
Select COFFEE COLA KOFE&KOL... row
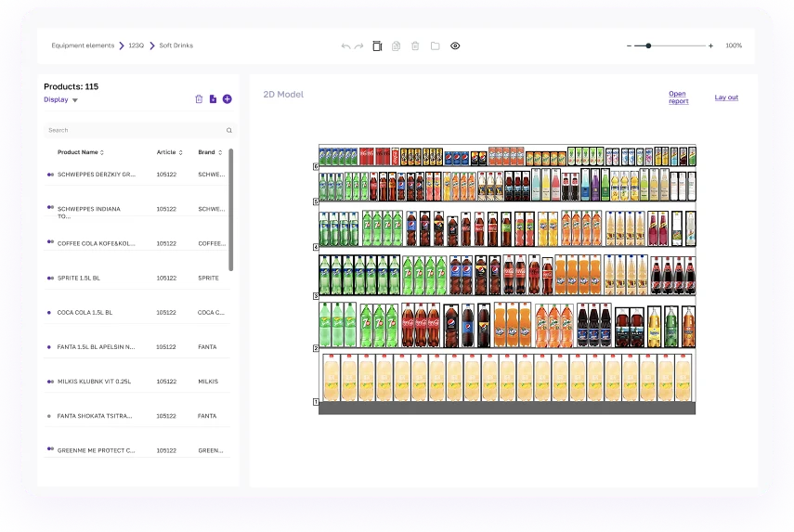(x=137, y=243)
